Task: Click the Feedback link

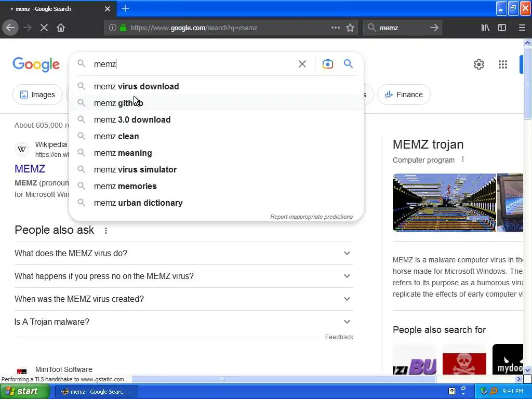Action: 339,337
